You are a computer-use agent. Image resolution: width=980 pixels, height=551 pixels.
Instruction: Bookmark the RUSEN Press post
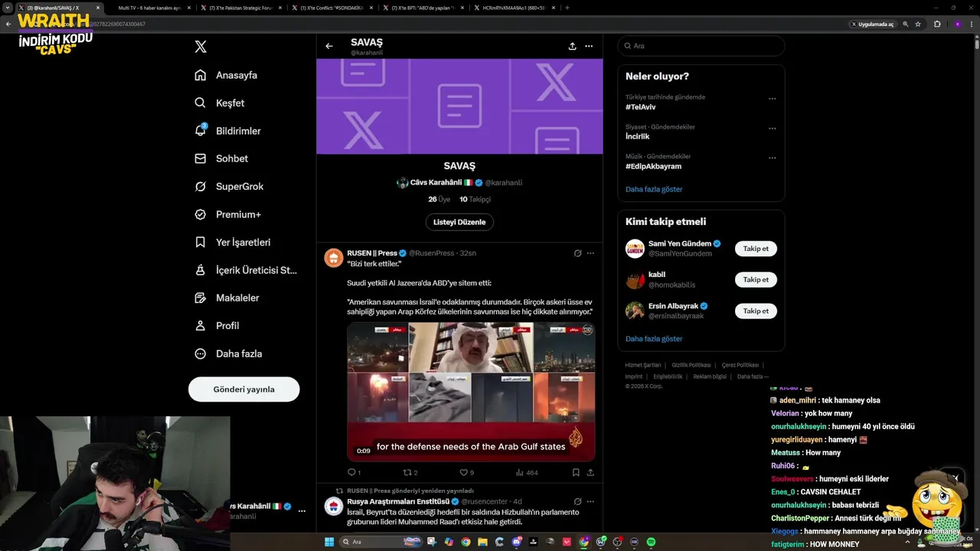click(576, 473)
